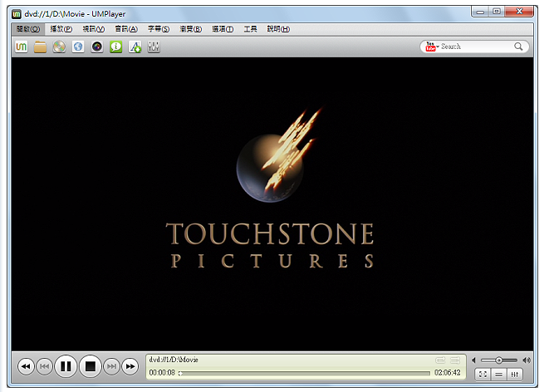
Task: Click the magnifier search icon
Action: click(518, 47)
